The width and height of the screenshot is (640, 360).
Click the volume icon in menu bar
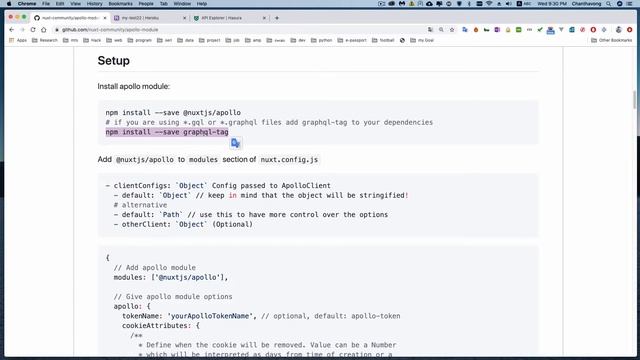[509, 4]
